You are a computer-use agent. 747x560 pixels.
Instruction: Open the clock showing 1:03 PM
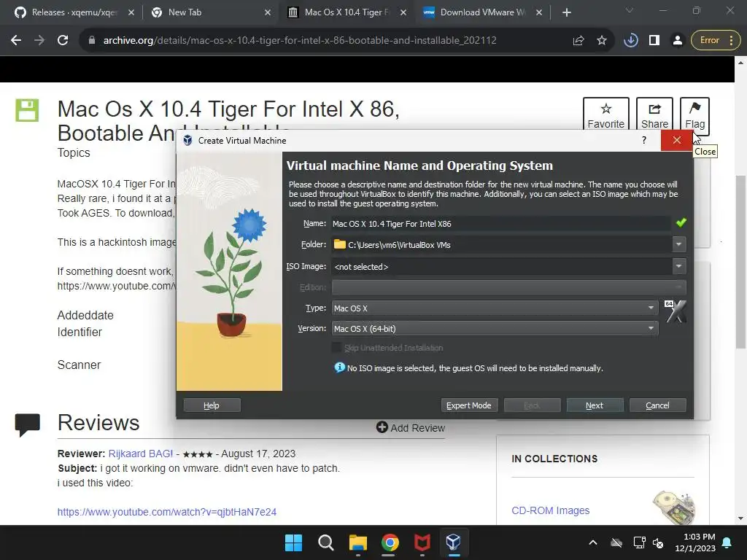(x=695, y=542)
